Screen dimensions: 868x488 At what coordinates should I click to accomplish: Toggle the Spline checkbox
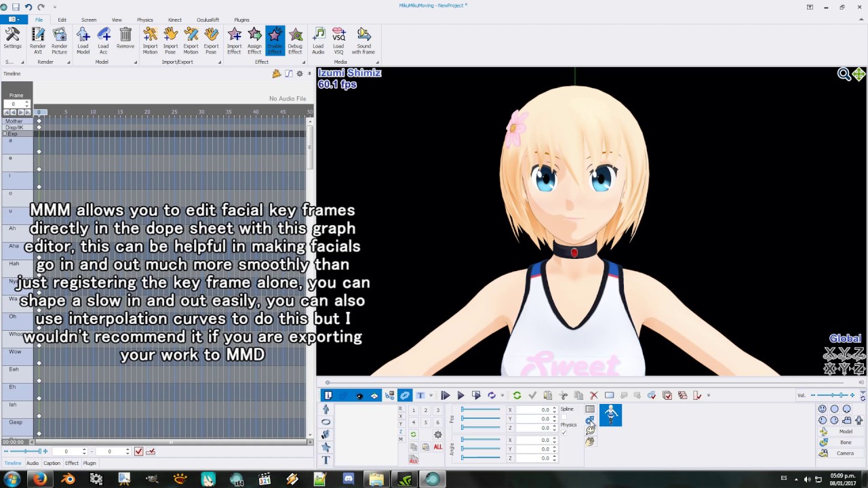[x=564, y=416]
